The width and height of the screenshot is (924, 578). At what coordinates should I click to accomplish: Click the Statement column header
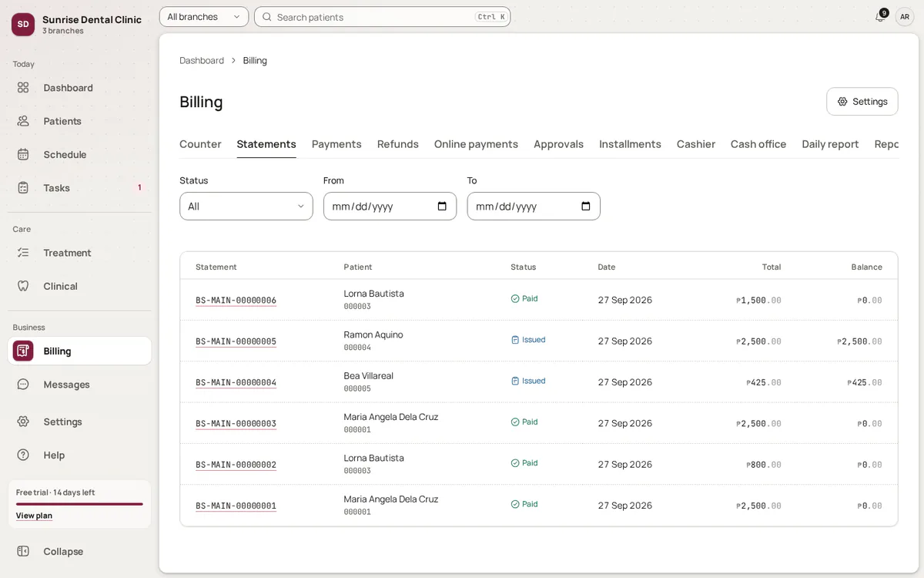point(216,267)
